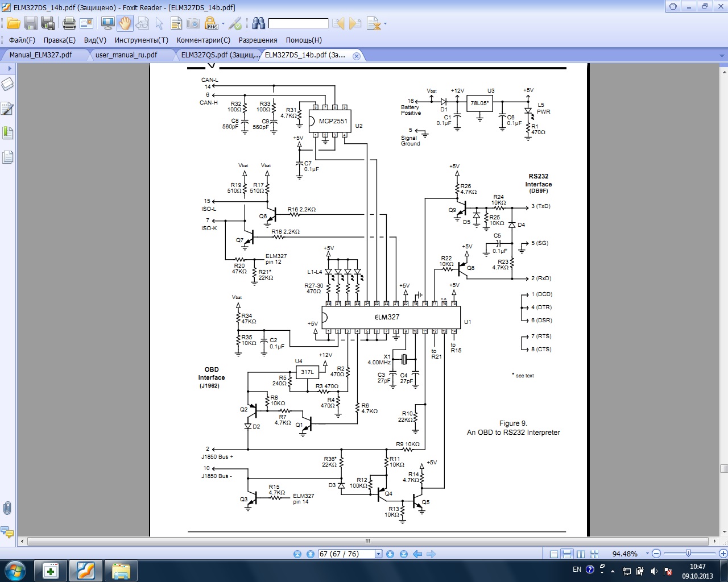Switch to continuous page layout
Image resolution: width=728 pixels, height=582 pixels.
[x=567, y=554]
